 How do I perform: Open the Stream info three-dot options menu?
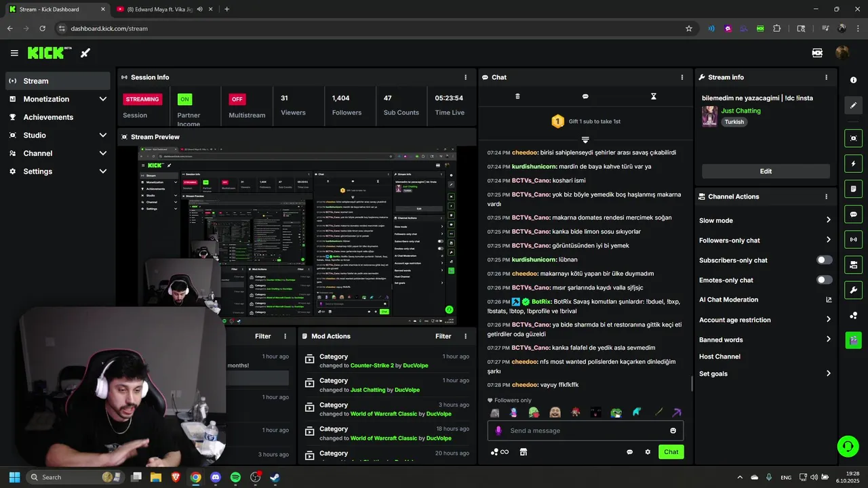pyautogui.click(x=826, y=77)
